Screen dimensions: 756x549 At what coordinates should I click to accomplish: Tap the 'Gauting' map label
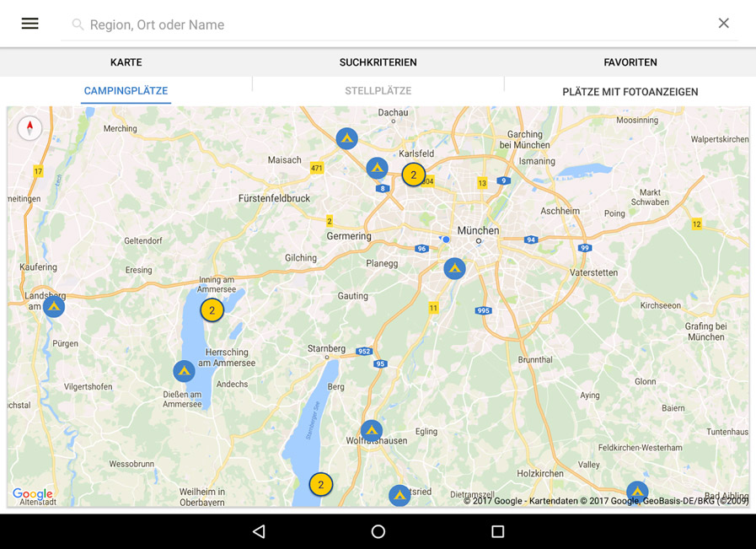(352, 296)
